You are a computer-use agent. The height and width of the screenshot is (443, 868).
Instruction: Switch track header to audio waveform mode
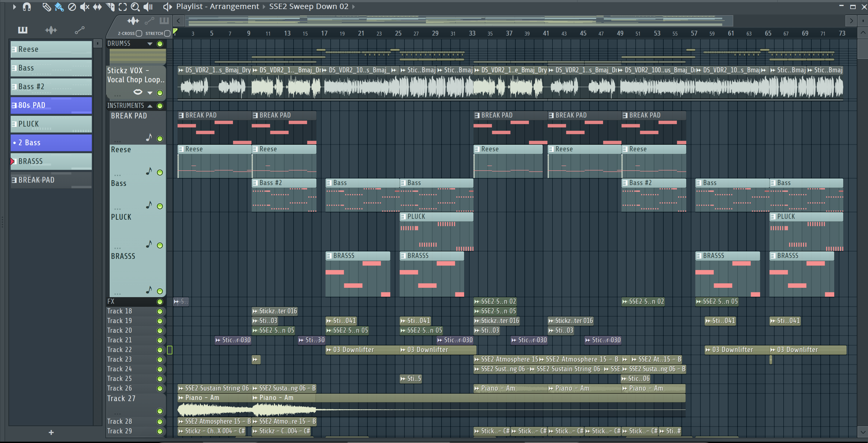coord(133,21)
